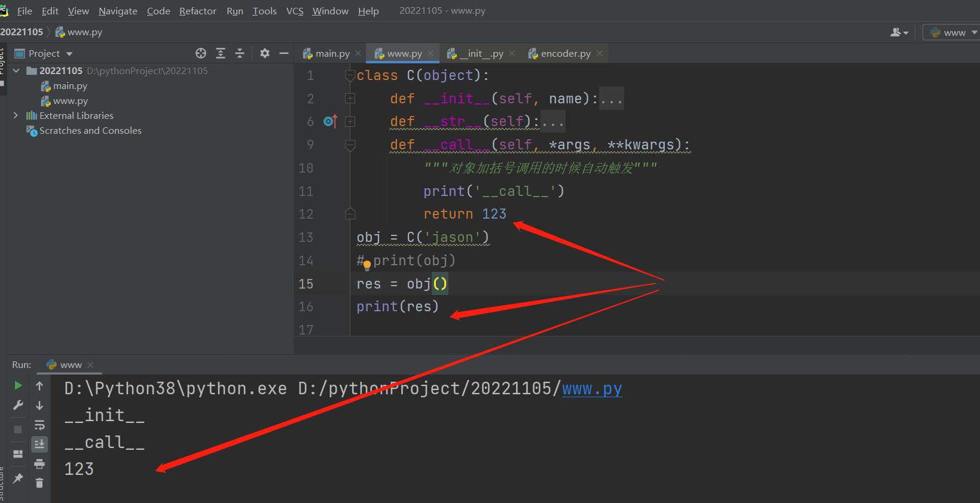Screen dimensions: 980x503
Task: Toggle pin tab in Run panel
Action: click(x=18, y=478)
